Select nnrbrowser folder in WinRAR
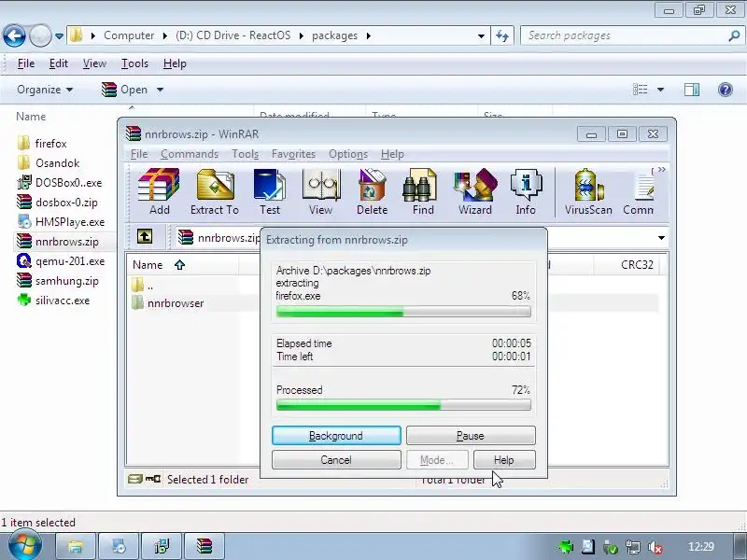Screen dimensions: 747x560 168,302
